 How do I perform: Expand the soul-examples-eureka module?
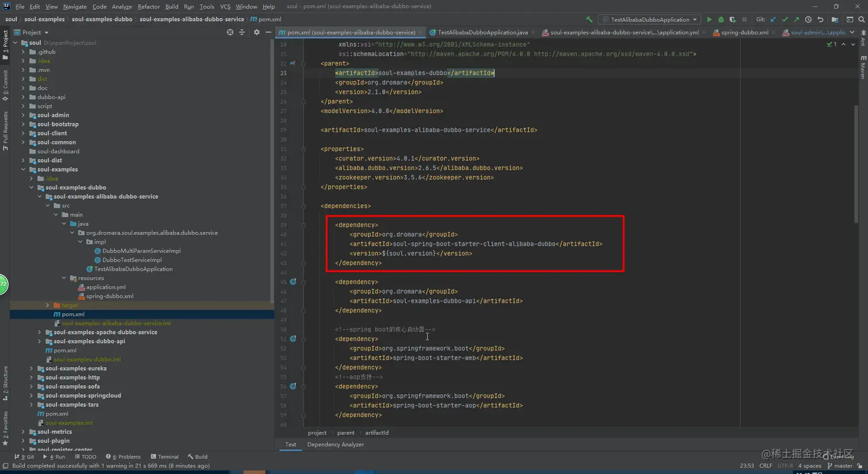pos(32,368)
